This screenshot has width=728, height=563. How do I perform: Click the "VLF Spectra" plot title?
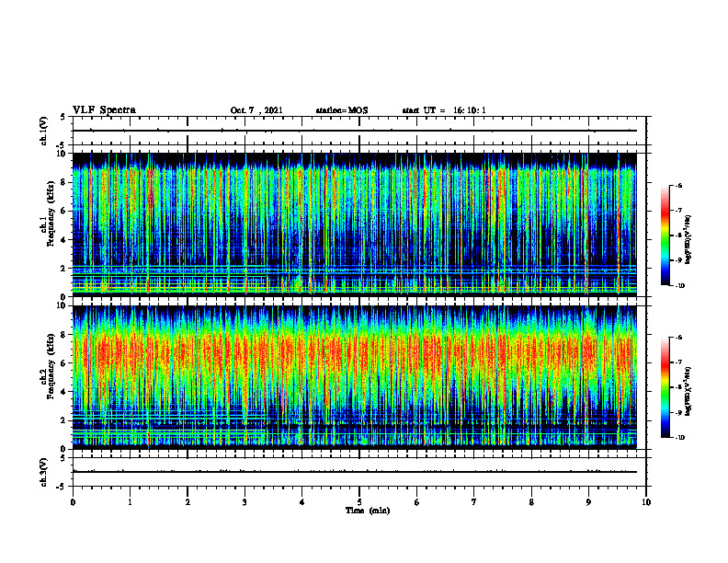click(105, 110)
